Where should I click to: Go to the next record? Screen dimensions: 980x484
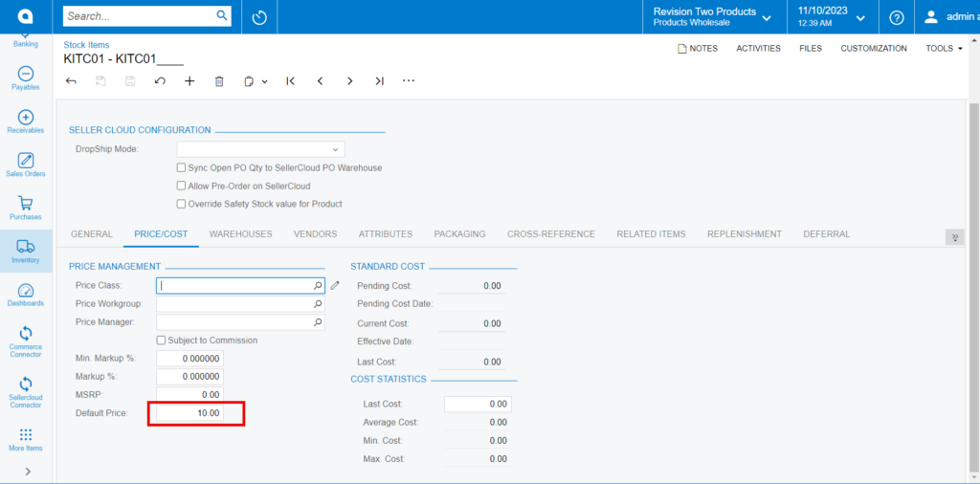(349, 81)
